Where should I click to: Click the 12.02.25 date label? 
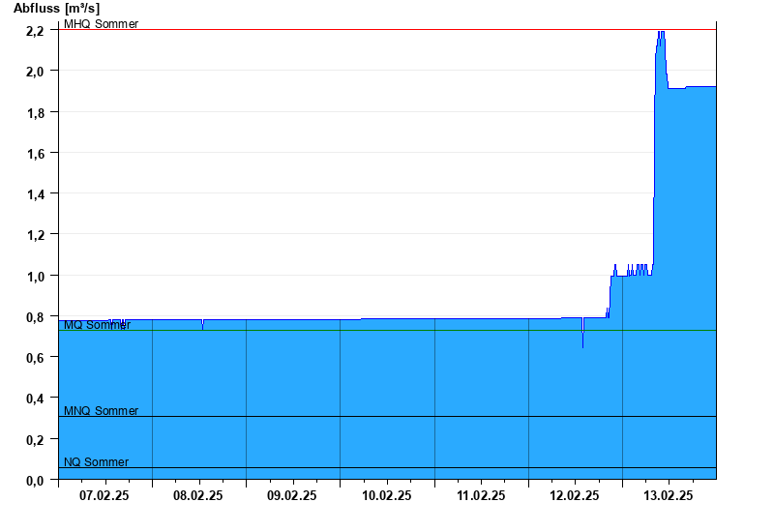(575, 495)
